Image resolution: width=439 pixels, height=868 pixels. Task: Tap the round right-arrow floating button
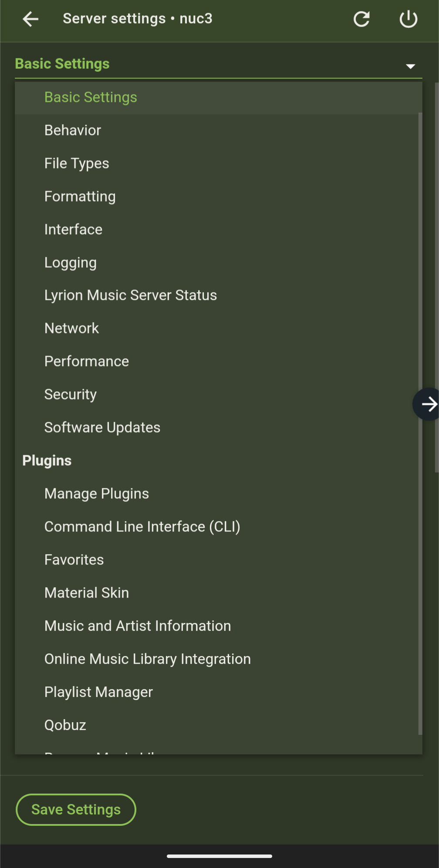[426, 404]
